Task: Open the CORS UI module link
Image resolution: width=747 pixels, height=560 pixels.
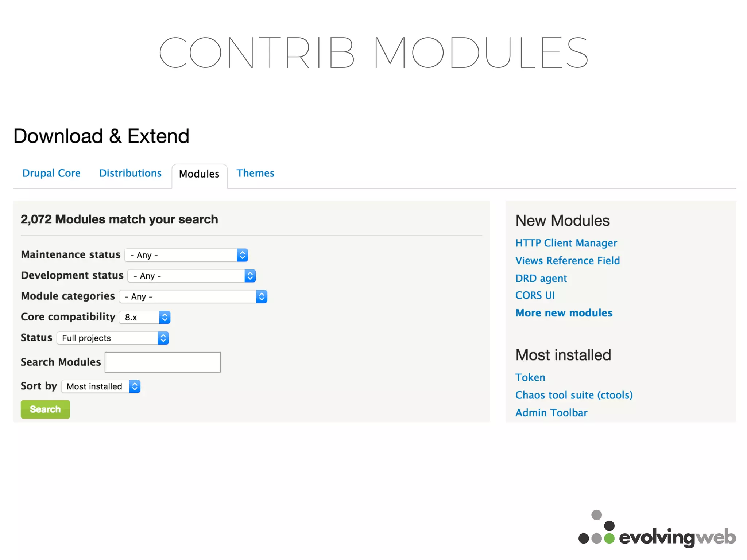Action: click(535, 295)
